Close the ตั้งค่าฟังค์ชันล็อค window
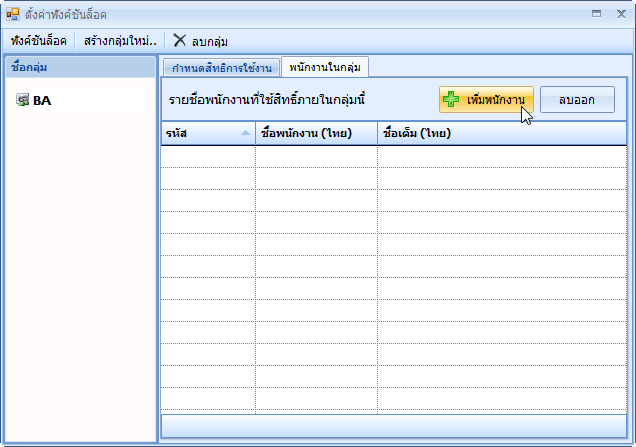This screenshot has width=636, height=447. [621, 14]
